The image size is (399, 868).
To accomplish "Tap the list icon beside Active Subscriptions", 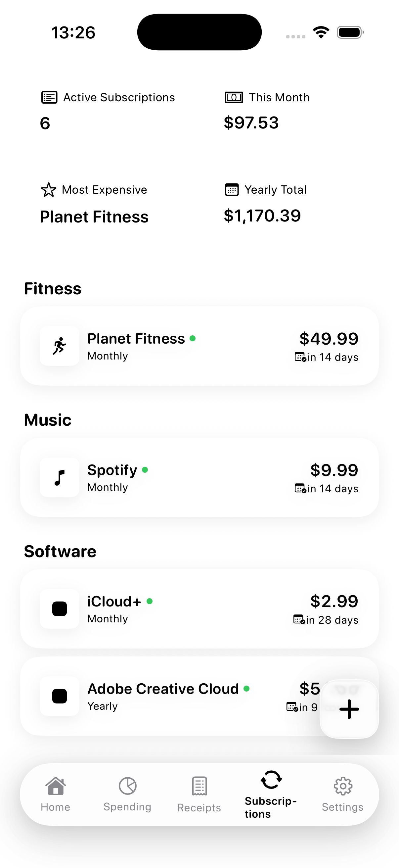I will [49, 97].
